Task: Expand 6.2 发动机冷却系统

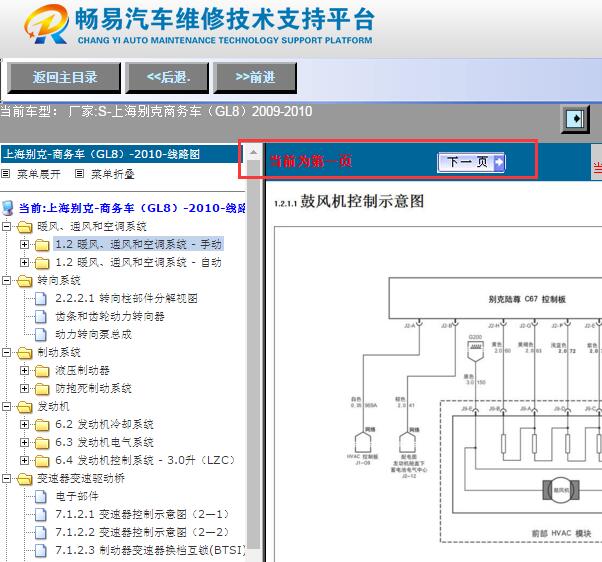Action: coord(25,424)
